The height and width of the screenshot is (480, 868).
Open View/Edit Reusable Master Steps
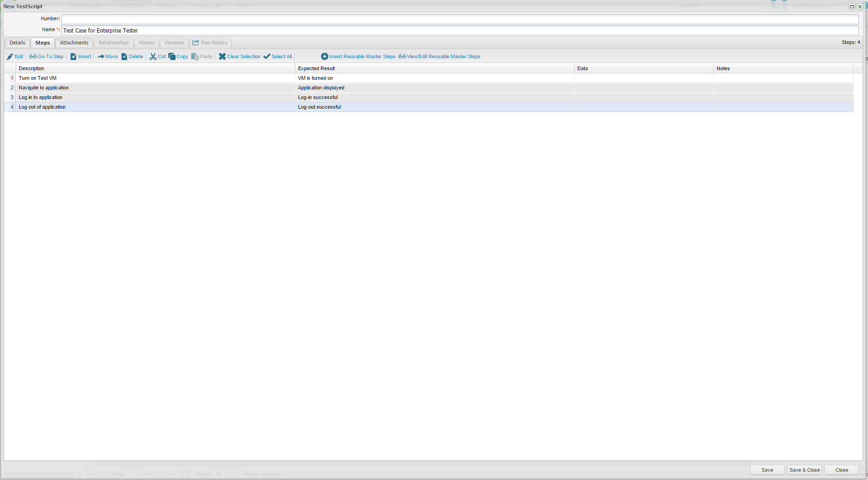point(439,56)
